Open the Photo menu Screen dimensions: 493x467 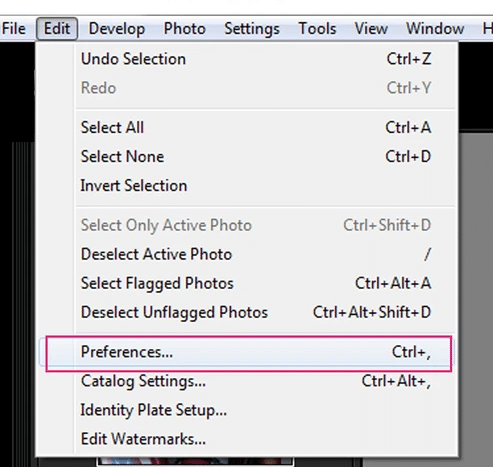pyautogui.click(x=184, y=29)
